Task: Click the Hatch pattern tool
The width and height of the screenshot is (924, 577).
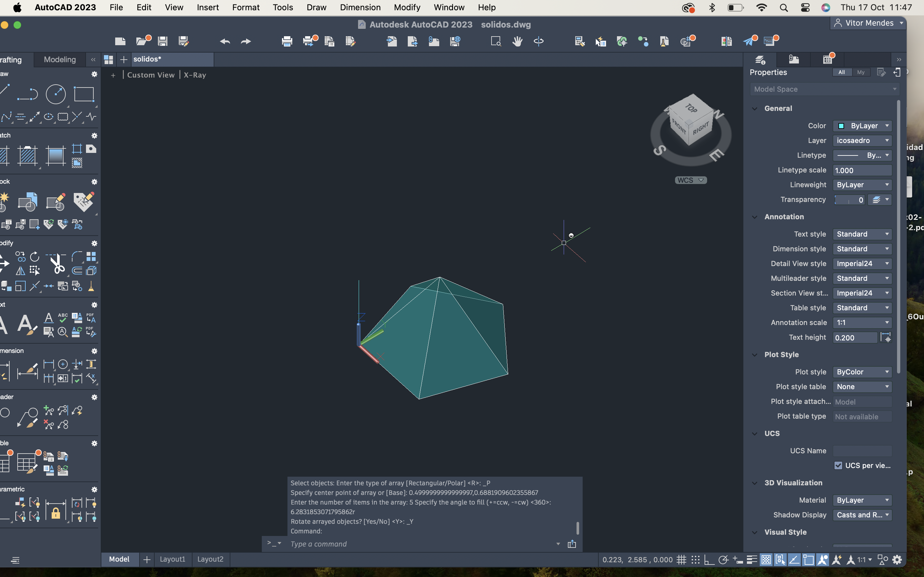Action: pyautogui.click(x=28, y=156)
